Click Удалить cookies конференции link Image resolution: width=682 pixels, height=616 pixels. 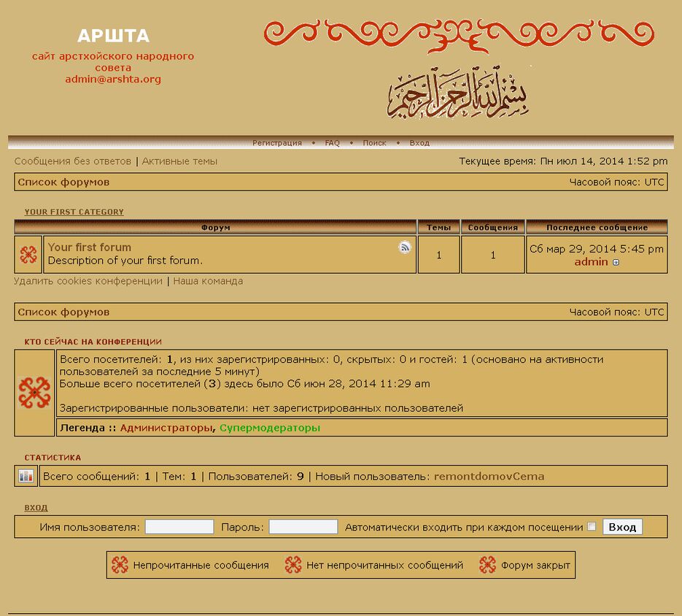pyautogui.click(x=88, y=281)
